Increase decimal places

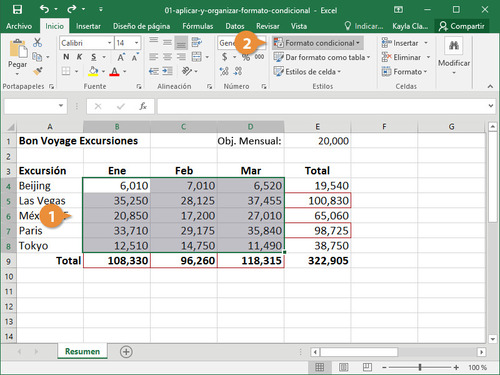pyautogui.click(x=224, y=71)
